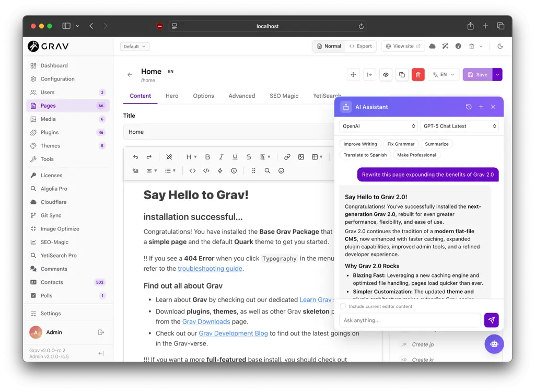
Task: Click into the Title input field
Action: (x=229, y=132)
